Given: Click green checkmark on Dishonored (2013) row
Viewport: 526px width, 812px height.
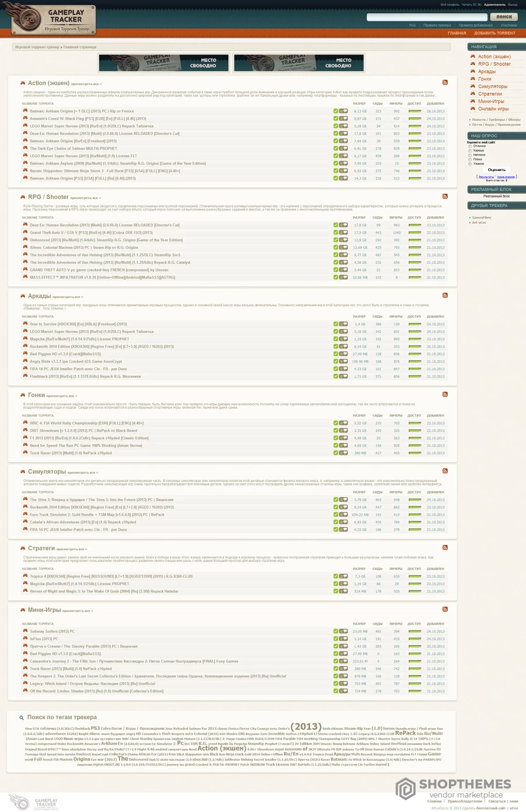Looking at the screenshot, I should pos(335,240).
